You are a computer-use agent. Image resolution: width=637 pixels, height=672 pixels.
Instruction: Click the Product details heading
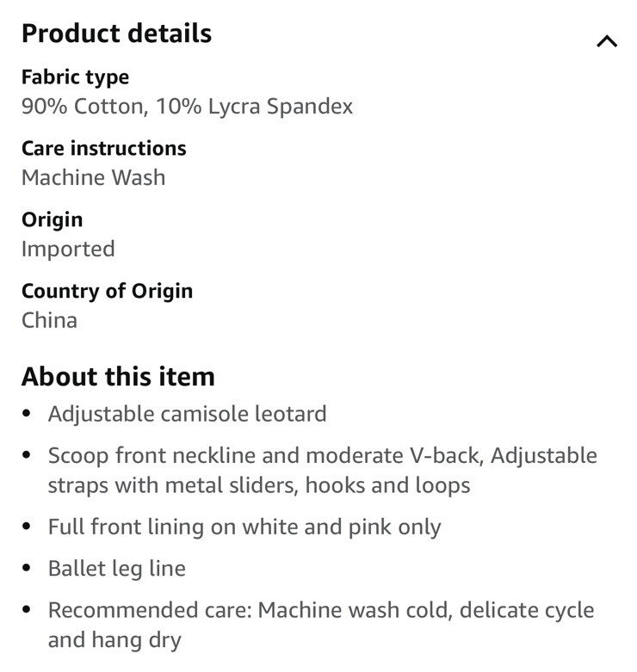tap(116, 34)
